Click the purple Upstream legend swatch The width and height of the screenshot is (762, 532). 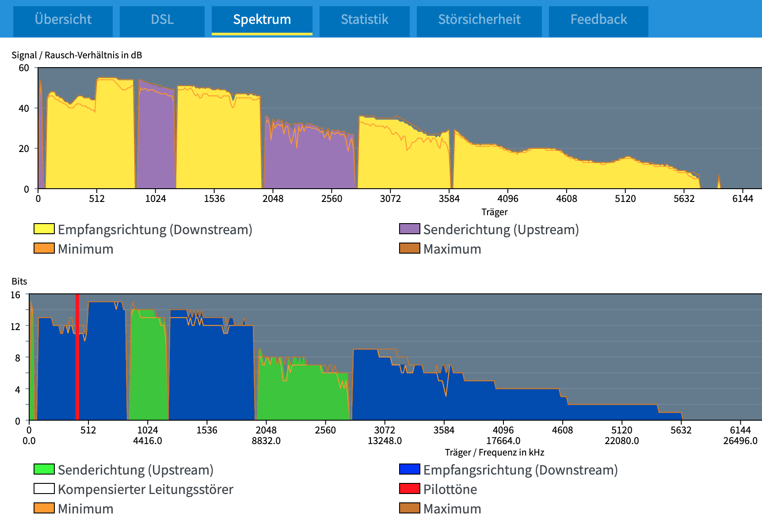[410, 229]
